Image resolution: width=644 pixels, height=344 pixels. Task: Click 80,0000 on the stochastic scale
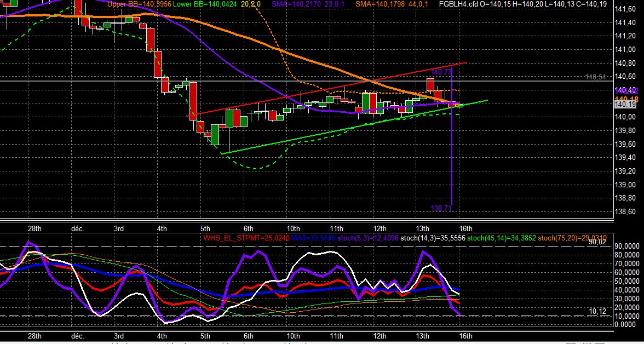point(628,255)
